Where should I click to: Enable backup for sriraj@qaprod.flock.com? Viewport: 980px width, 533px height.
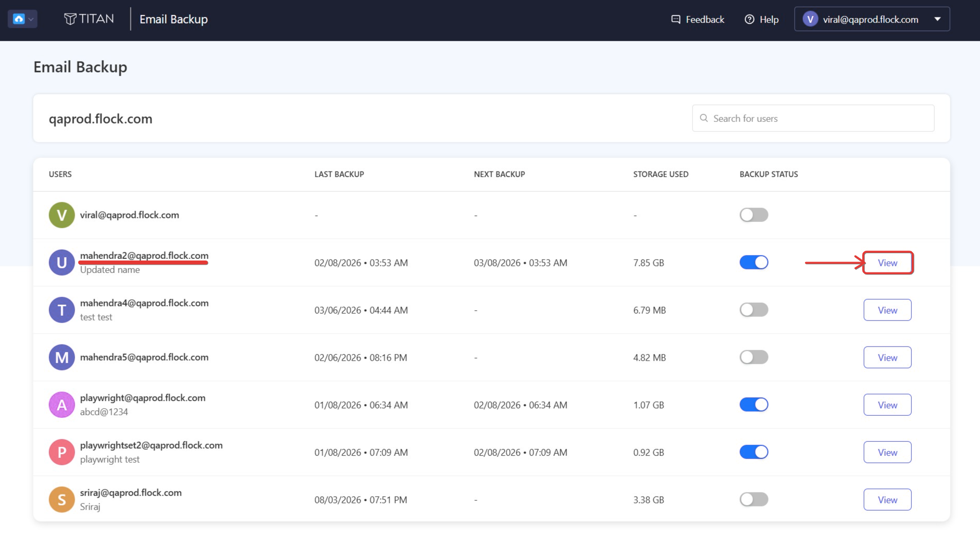754,499
